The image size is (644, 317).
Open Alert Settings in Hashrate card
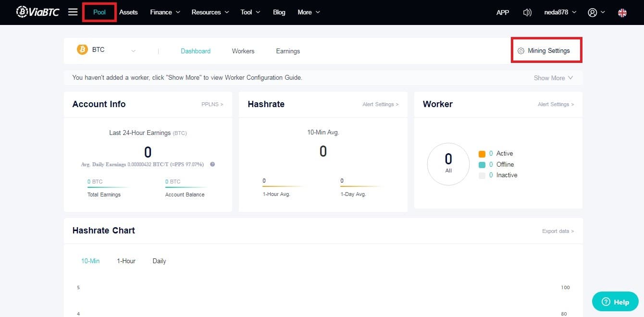(381, 104)
